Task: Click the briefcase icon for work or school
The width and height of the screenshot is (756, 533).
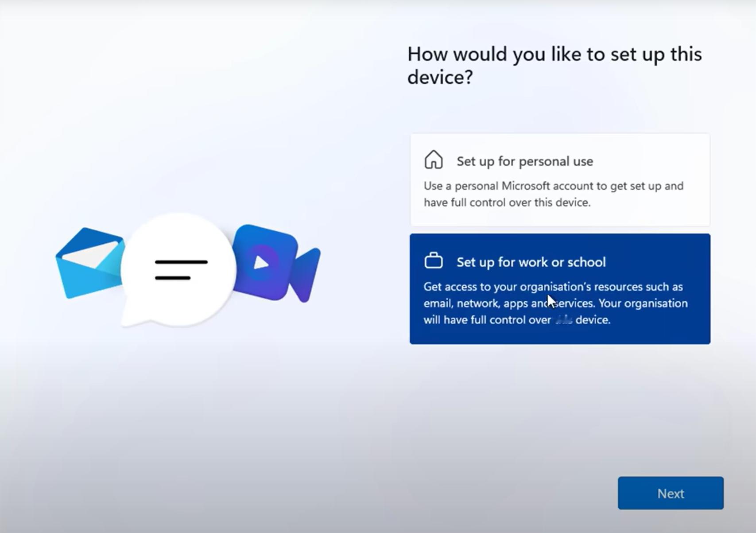Action: 434,261
